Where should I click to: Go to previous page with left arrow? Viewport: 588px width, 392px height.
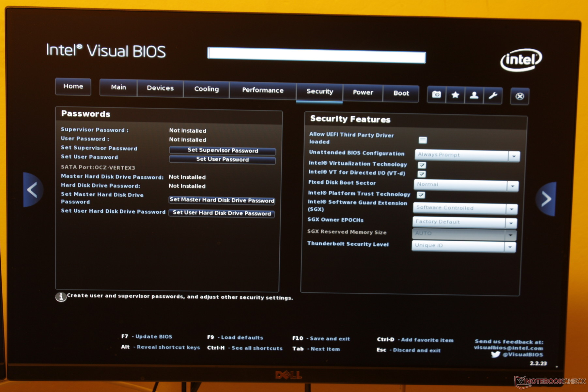pyautogui.click(x=33, y=190)
